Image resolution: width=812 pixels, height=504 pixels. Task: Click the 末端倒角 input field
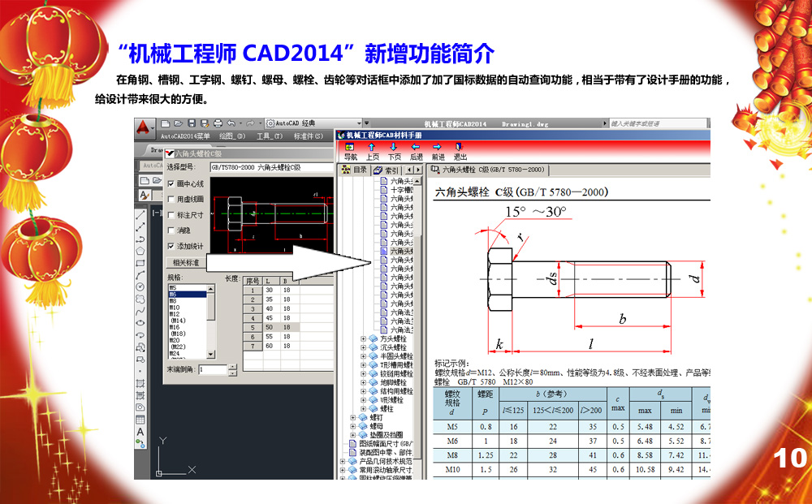coord(213,369)
